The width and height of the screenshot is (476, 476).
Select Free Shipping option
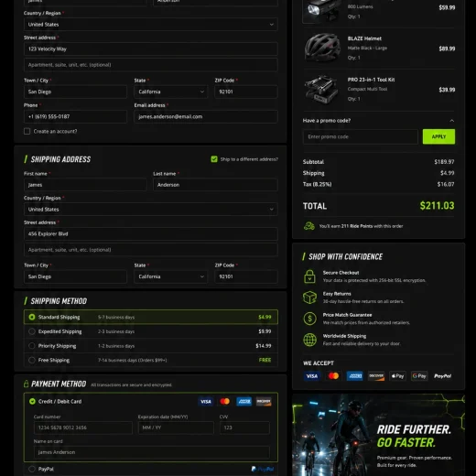tap(151, 360)
